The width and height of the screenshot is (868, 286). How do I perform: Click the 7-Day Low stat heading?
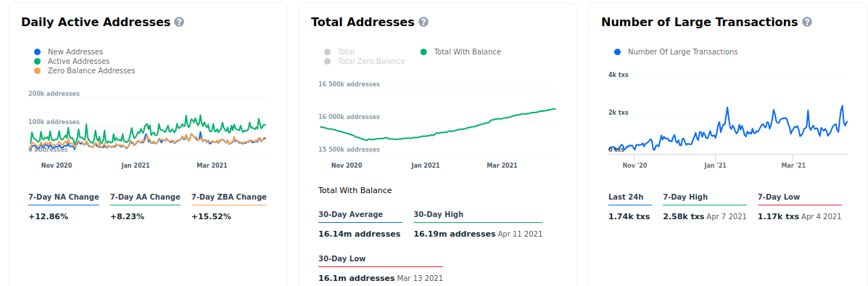(779, 197)
